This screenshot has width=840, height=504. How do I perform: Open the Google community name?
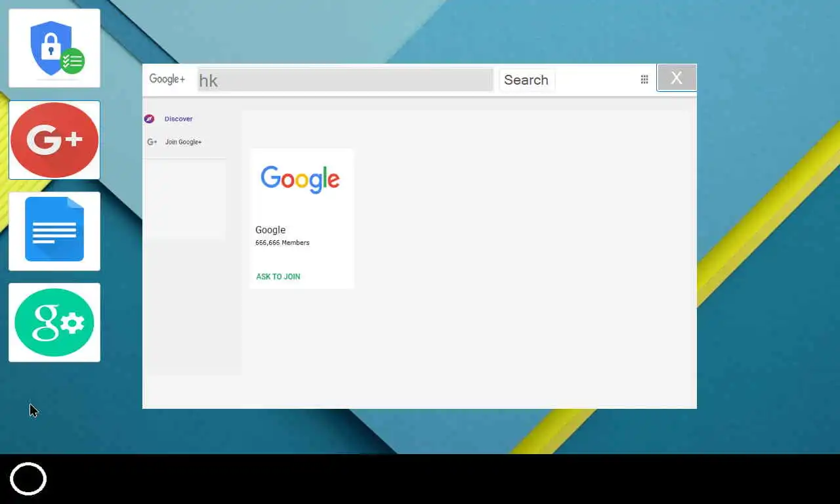270,230
